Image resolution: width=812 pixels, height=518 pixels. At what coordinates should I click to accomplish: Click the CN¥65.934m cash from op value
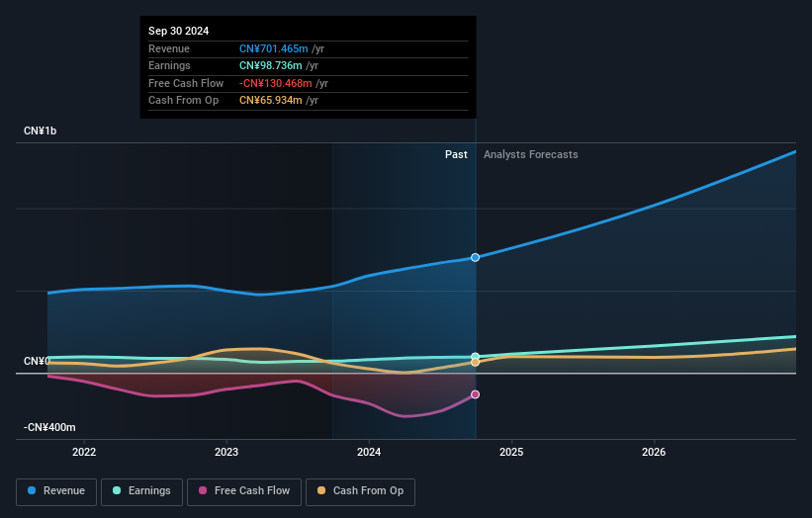tap(271, 101)
